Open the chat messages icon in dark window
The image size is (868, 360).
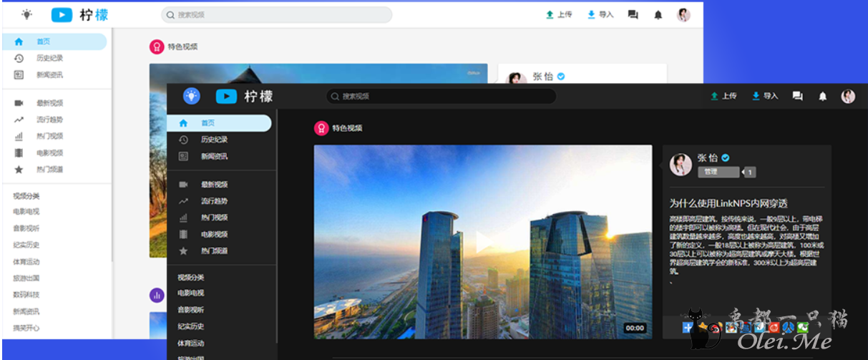pos(797,96)
